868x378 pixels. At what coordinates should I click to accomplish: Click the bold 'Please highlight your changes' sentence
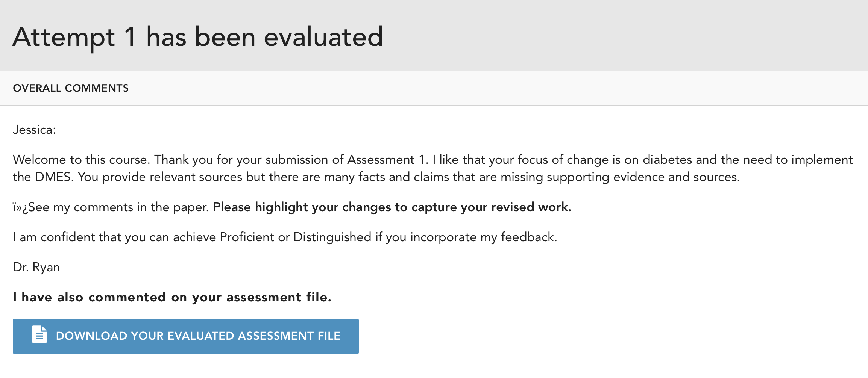(x=392, y=207)
